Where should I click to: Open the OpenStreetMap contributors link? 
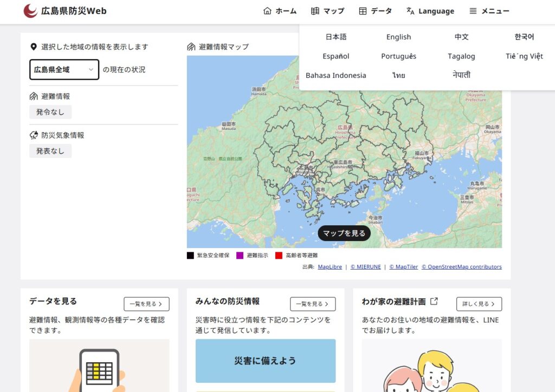[x=461, y=267]
